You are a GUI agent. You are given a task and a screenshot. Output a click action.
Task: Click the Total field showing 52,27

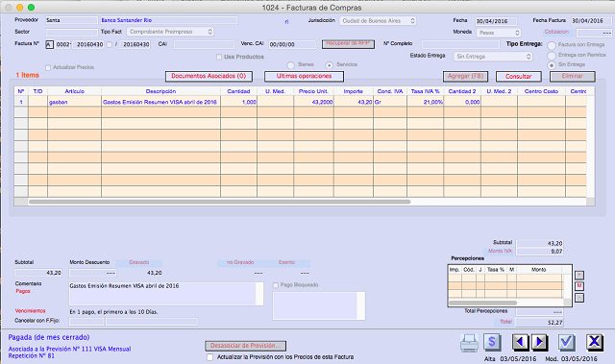point(539,323)
